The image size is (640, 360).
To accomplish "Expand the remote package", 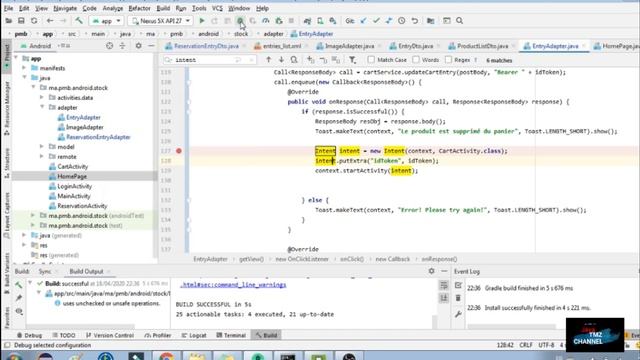I will pos(42,156).
